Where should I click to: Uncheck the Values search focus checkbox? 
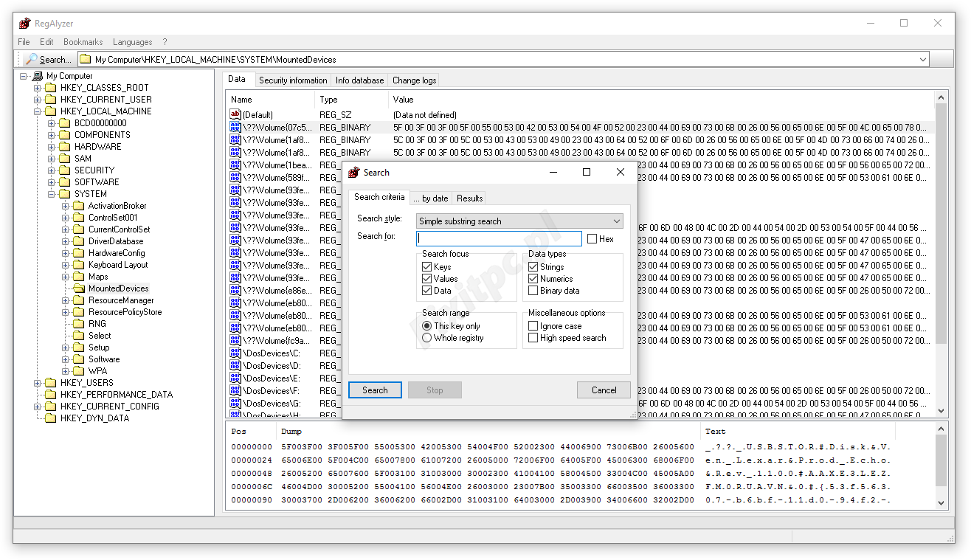coord(426,279)
